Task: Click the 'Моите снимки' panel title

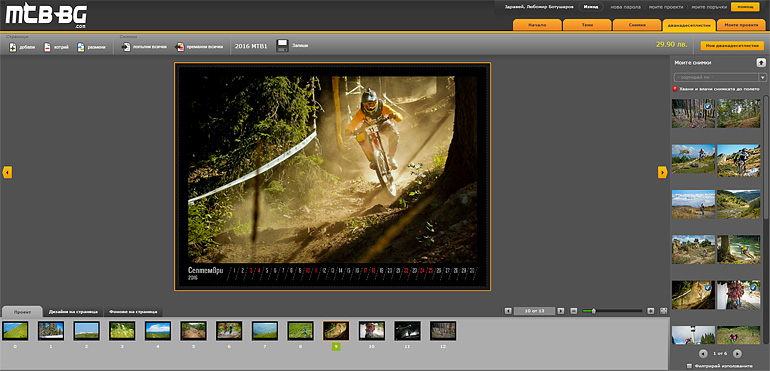Action: [692, 62]
